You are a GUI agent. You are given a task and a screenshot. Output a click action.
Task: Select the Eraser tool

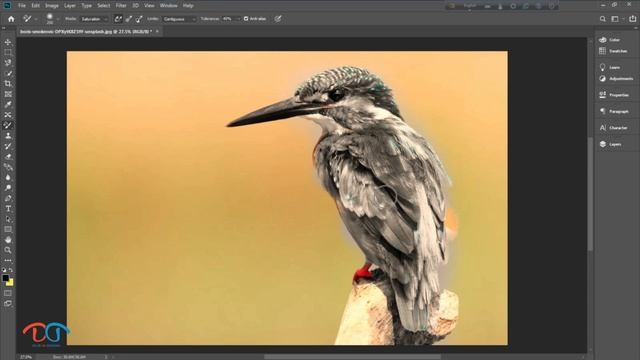click(8, 157)
